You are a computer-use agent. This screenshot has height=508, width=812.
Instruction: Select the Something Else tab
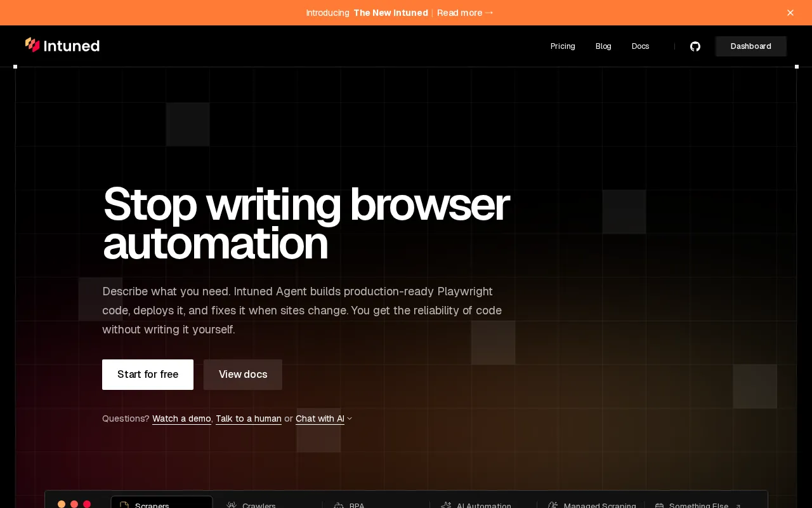pos(698,502)
